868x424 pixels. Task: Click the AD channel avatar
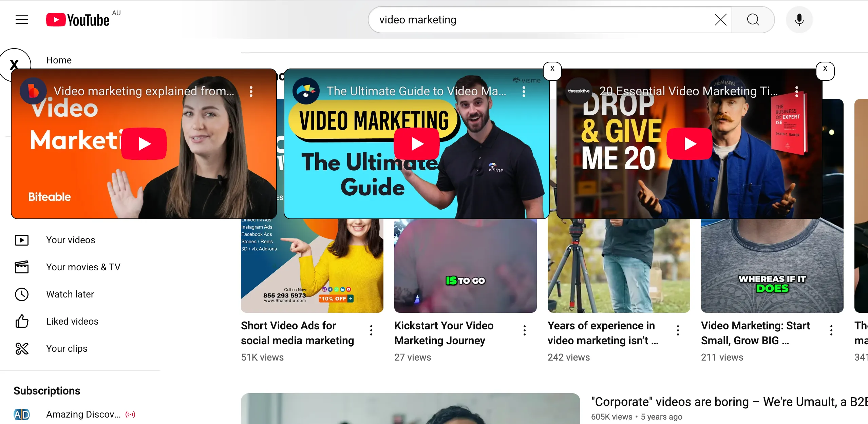[22, 415]
